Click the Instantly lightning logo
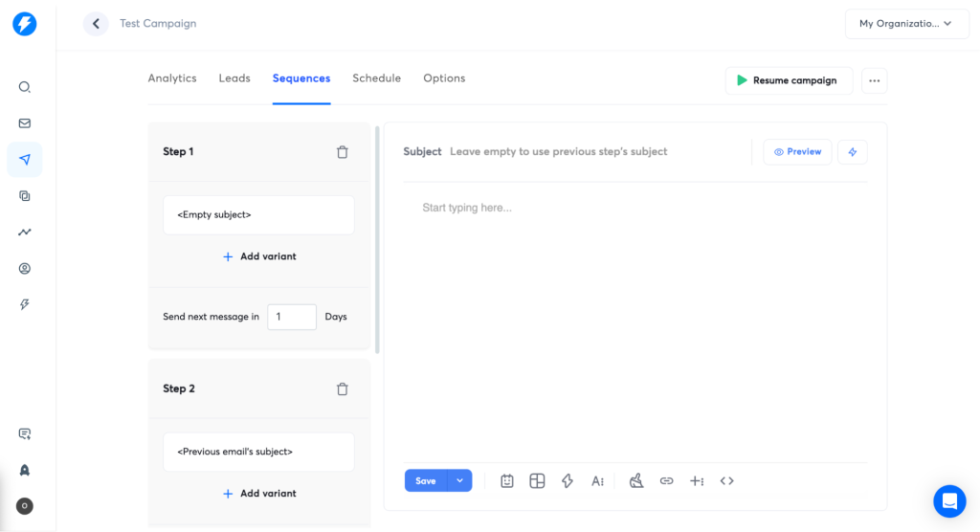Screen dimensions: 980x532 24,24
